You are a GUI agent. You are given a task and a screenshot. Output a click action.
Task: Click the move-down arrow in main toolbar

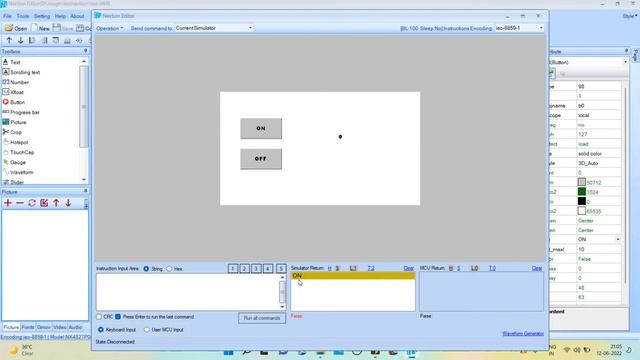click(20, 40)
